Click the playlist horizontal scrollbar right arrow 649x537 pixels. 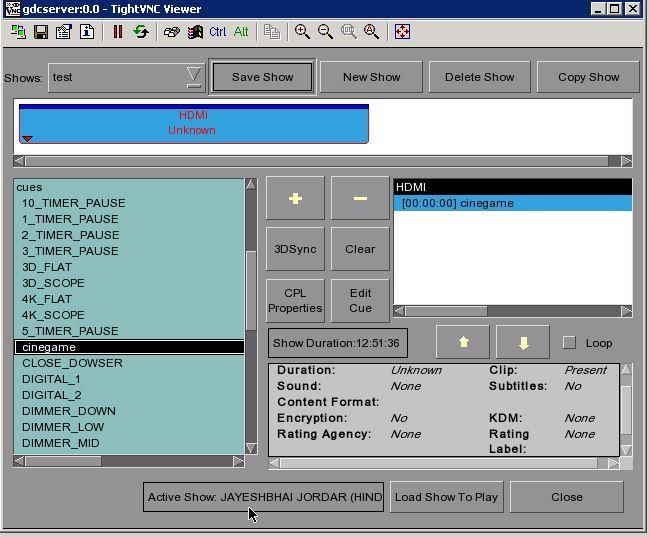627,311
